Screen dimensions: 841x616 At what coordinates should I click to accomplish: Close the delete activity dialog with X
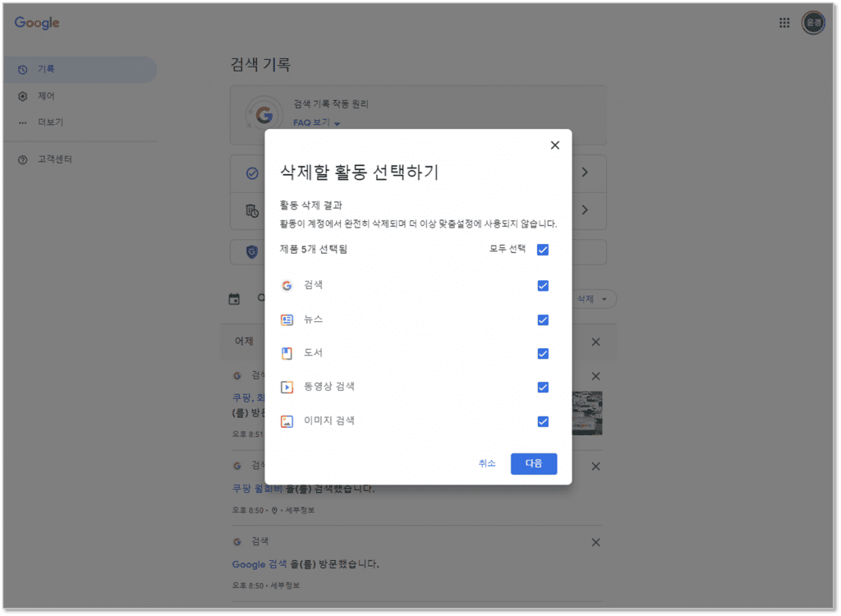point(554,145)
